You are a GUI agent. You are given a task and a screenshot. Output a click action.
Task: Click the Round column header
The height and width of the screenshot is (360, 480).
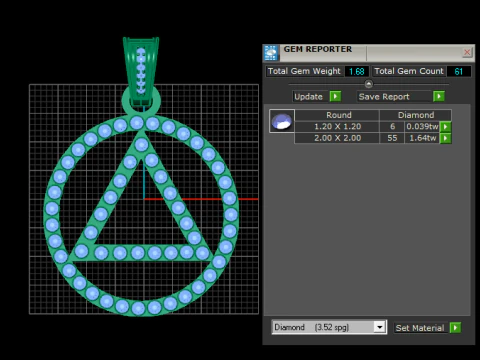(337, 115)
